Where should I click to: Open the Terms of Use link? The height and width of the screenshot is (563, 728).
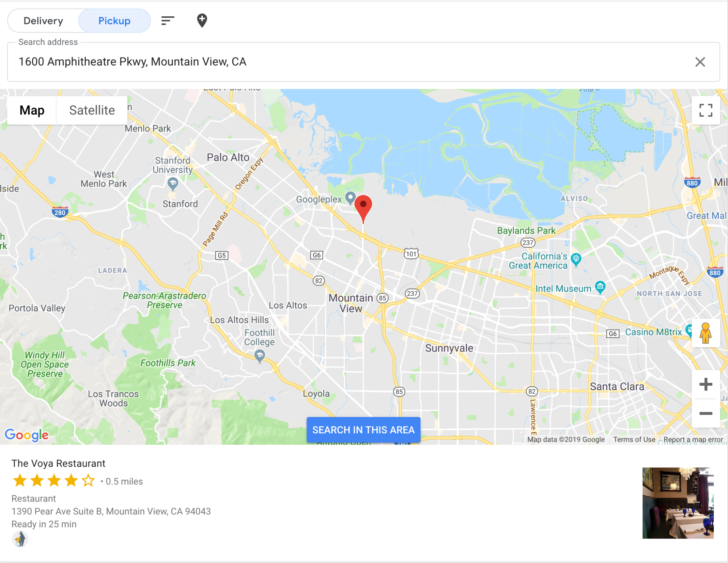click(x=634, y=440)
